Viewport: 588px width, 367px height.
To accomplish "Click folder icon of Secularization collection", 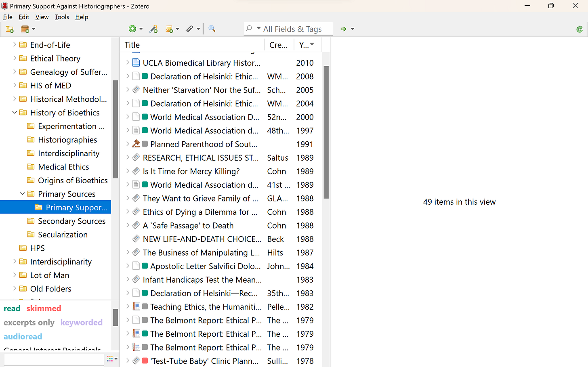I will [x=31, y=235].
